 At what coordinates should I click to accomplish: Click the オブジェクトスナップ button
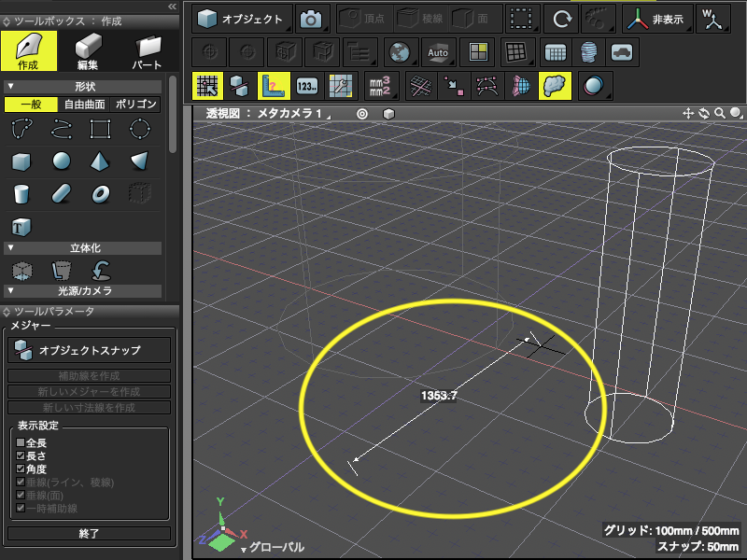tap(89, 350)
